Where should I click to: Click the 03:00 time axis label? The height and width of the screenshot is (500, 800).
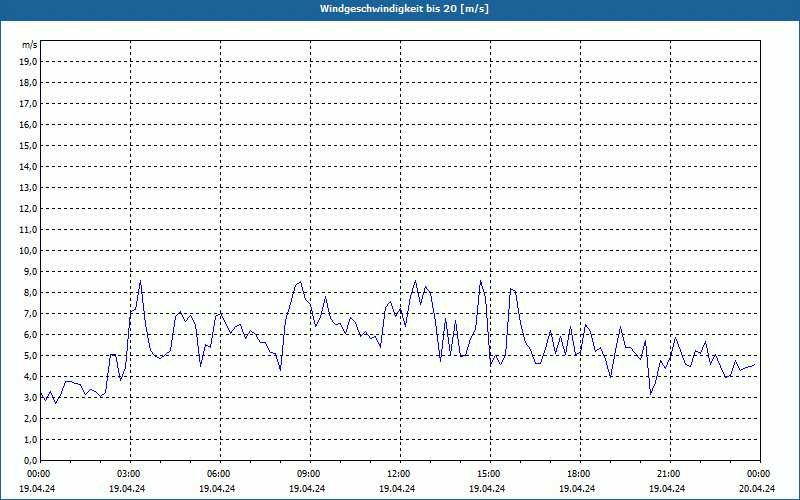[x=131, y=474]
